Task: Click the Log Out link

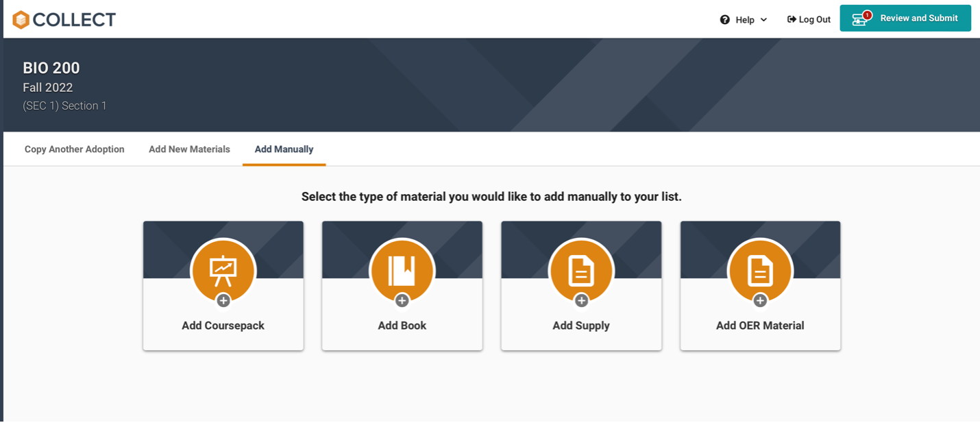Action: tap(814, 19)
